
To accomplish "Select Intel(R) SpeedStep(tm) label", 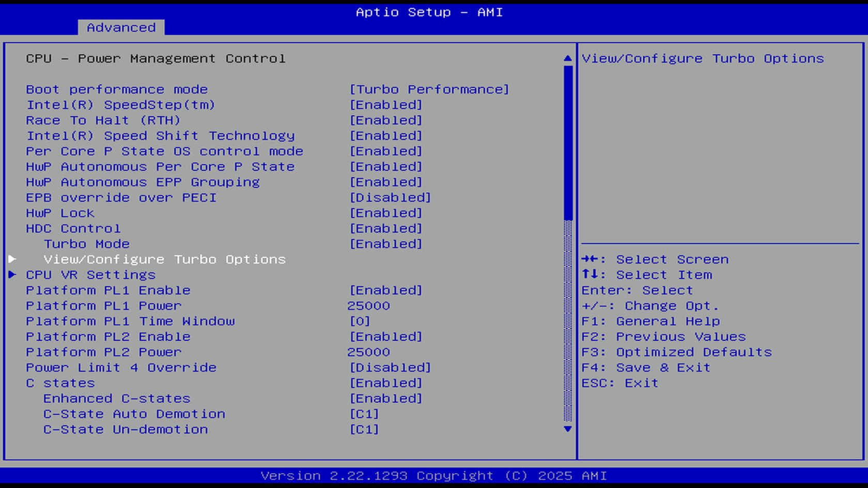I will click(x=121, y=105).
